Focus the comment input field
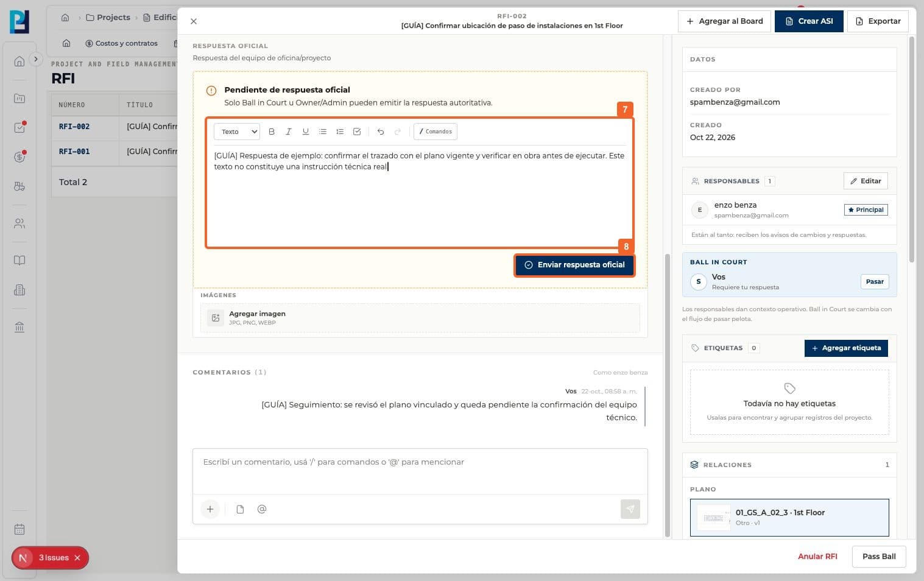 point(420,471)
